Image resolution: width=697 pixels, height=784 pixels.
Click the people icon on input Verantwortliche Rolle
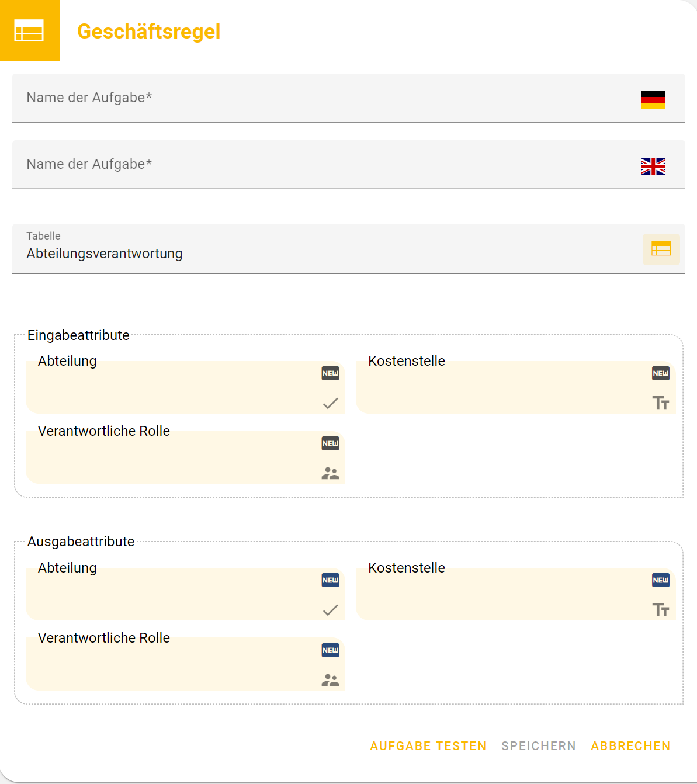tap(330, 473)
